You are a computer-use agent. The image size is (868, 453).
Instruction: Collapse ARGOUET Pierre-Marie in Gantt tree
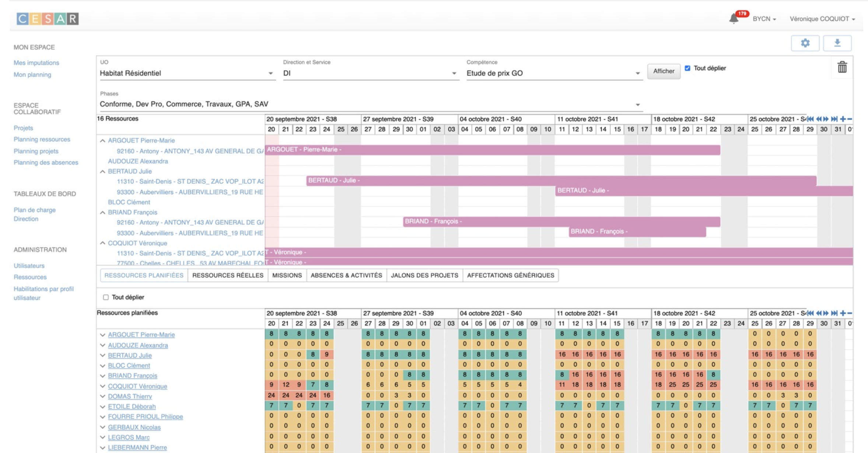(103, 141)
